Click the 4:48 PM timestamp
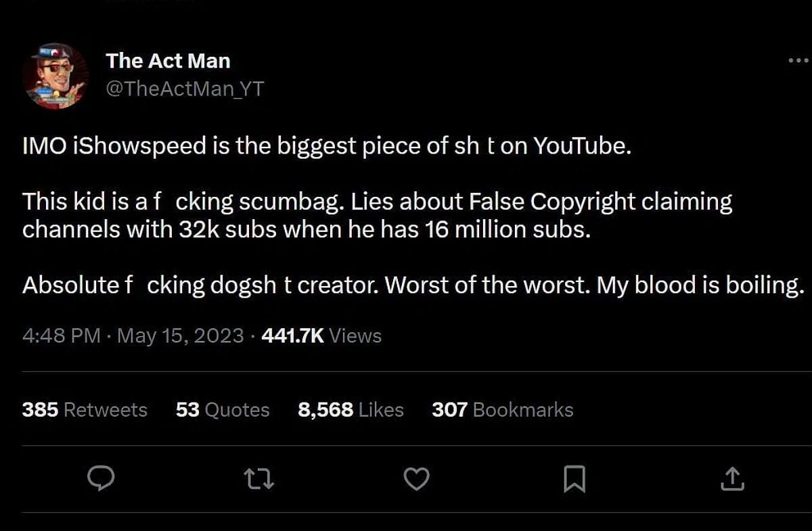Screen dimensions: 812x531 point(61,336)
